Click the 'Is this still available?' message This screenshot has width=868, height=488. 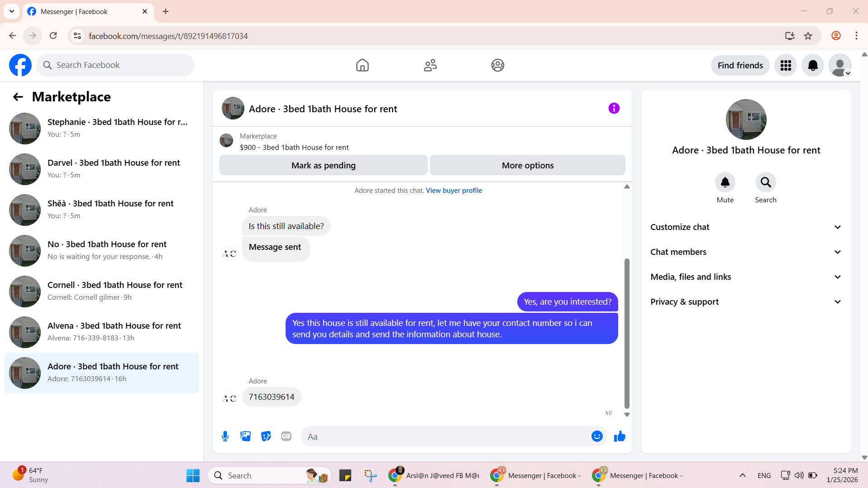tap(286, 226)
